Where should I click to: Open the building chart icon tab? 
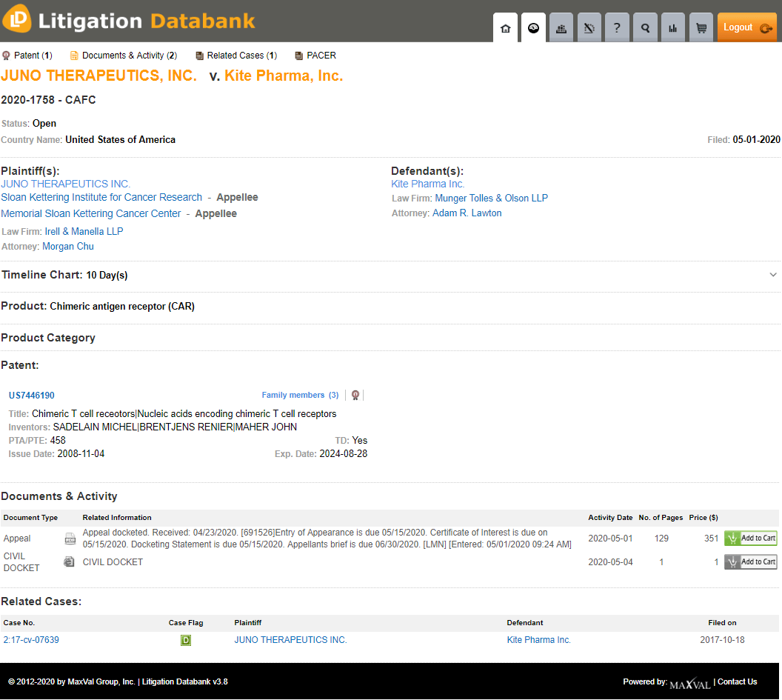561,28
